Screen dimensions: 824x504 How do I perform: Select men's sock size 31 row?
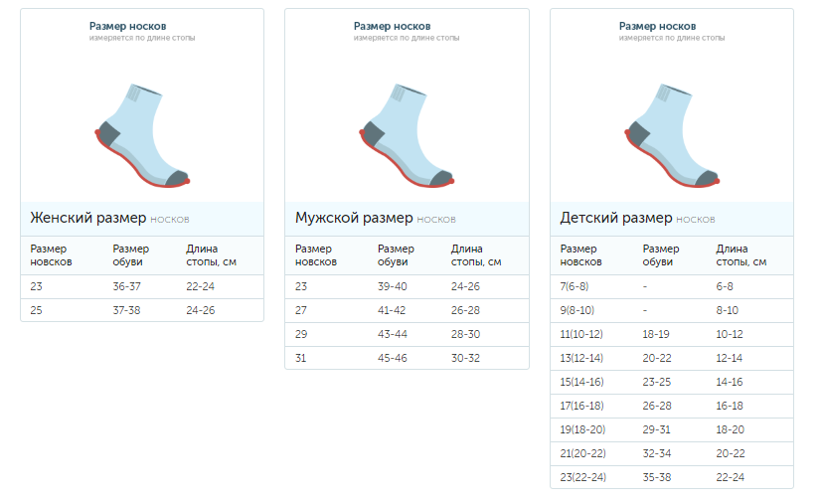[x=407, y=358]
